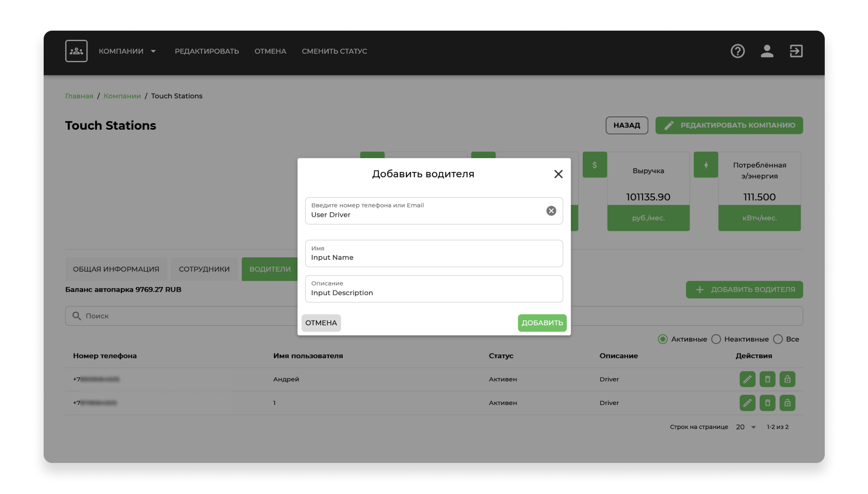Click Баланс автопарка 9769.27 RUB text
The image size is (868, 494).
click(x=123, y=290)
